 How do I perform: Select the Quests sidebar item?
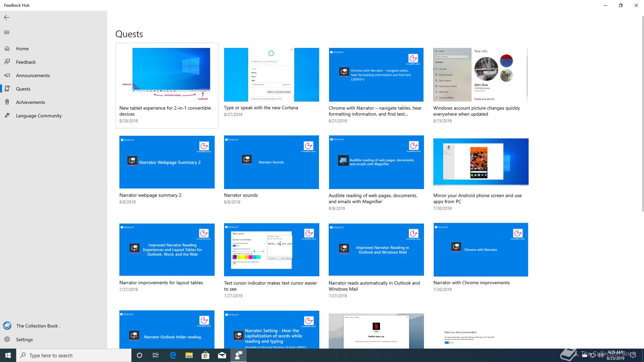point(23,89)
